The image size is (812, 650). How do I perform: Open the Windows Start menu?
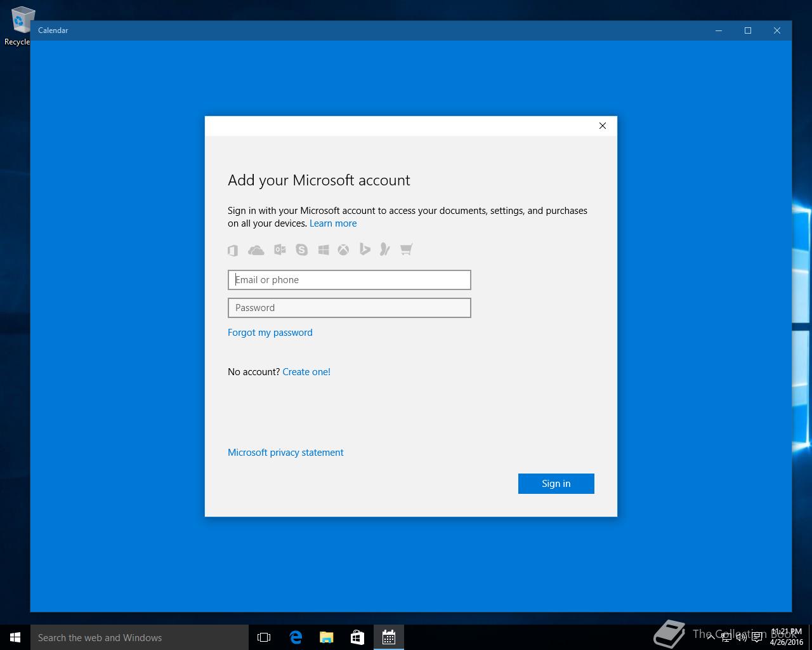(15, 637)
